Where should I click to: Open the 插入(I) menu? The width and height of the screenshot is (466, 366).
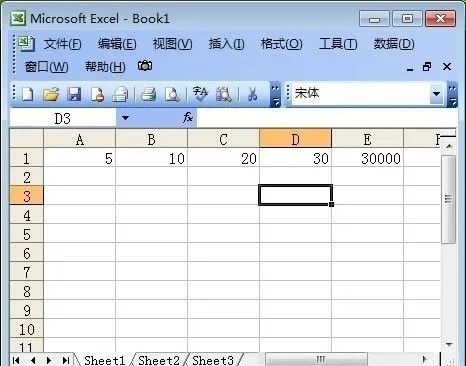click(x=227, y=44)
